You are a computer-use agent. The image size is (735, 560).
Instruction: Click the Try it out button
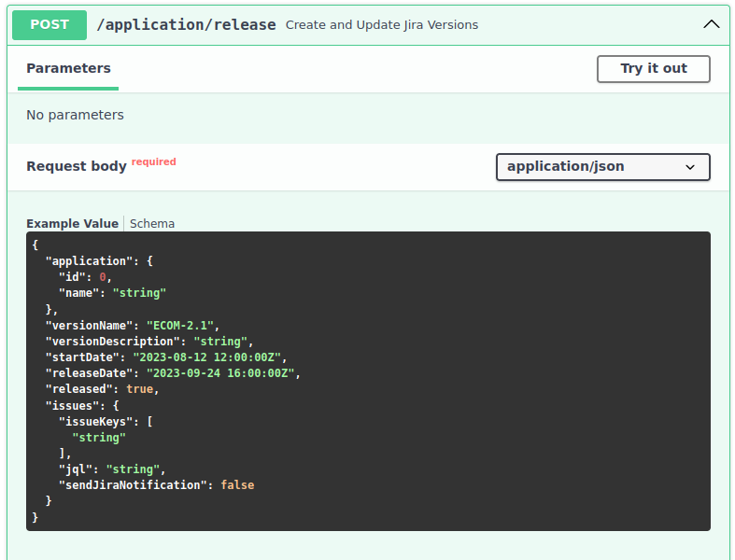653,68
